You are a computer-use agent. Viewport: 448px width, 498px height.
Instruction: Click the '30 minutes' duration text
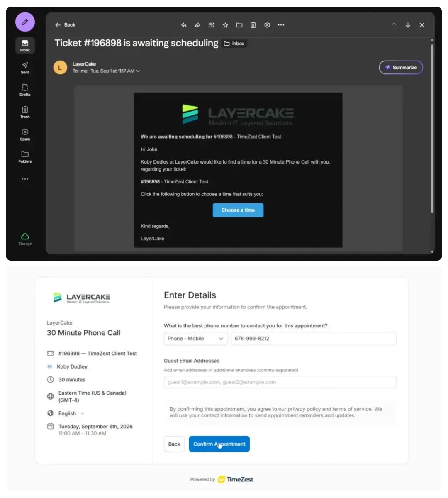coord(72,380)
